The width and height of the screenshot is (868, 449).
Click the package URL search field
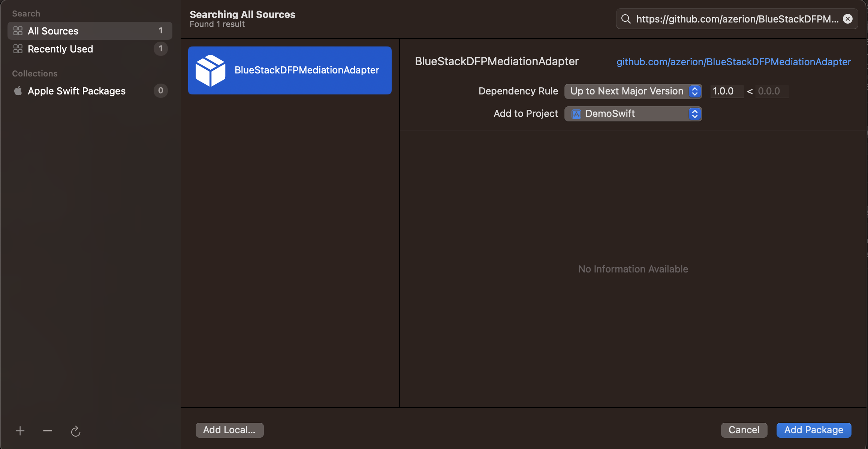(x=737, y=19)
